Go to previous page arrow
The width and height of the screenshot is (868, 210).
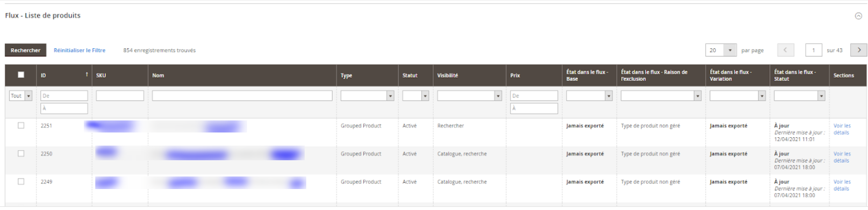click(785, 50)
